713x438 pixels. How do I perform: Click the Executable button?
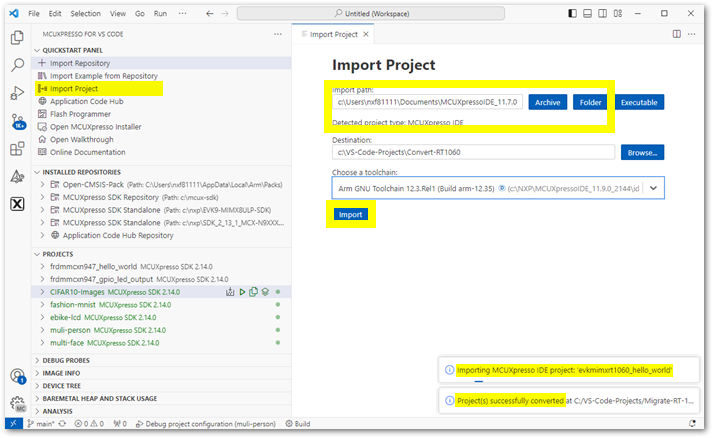639,102
